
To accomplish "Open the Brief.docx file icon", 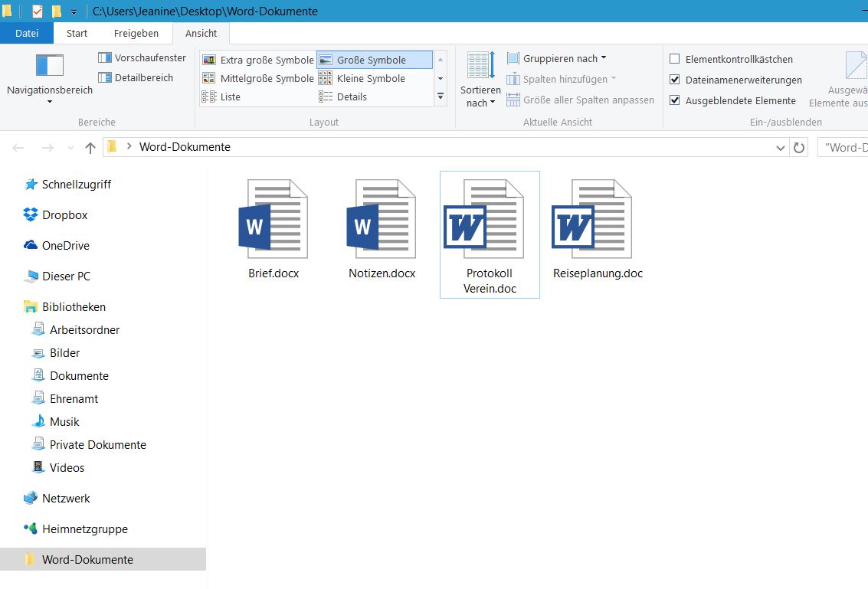I will coord(274,219).
